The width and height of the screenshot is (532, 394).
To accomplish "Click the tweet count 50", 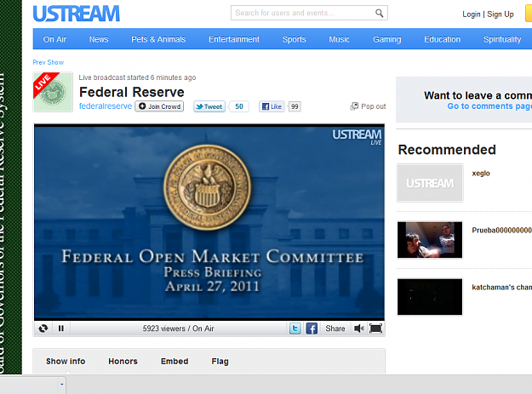I will coord(239,106).
